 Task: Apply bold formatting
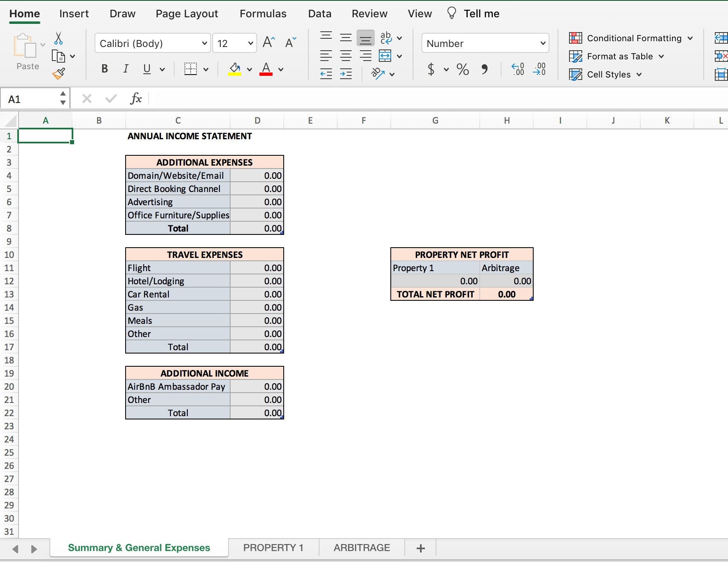tap(105, 69)
